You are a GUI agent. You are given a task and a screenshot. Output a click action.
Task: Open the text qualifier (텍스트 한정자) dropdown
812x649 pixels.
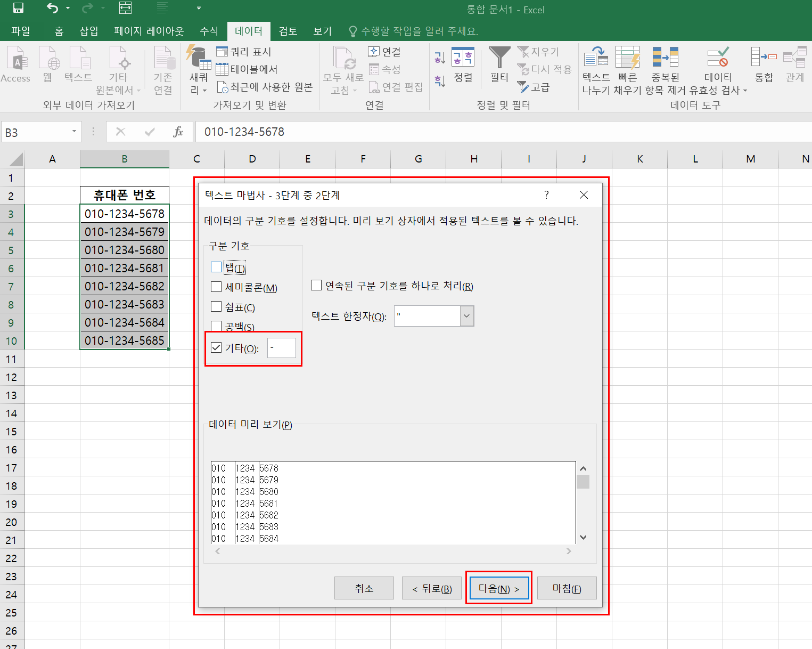click(466, 316)
